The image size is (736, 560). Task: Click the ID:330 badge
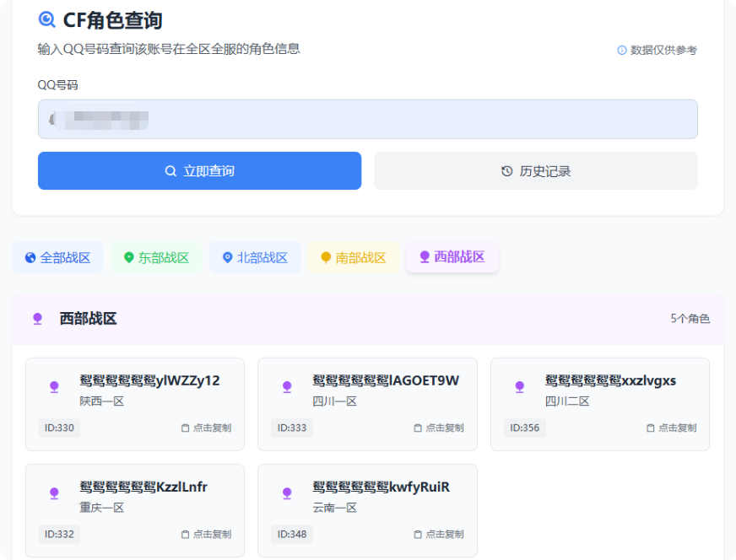click(x=59, y=428)
